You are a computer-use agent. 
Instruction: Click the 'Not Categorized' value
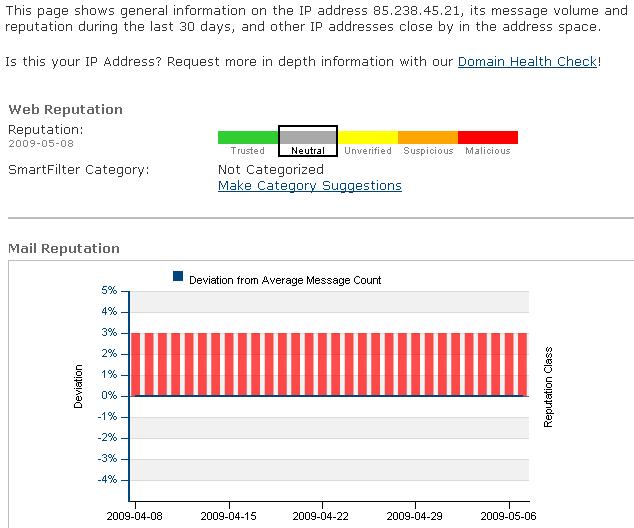pos(271,169)
